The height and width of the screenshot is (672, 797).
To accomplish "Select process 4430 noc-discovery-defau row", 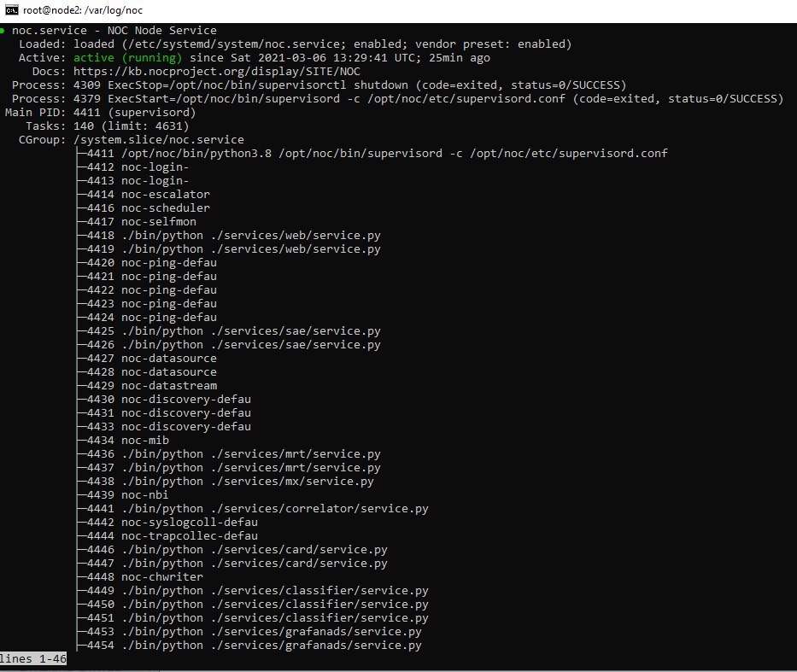I will (x=164, y=400).
